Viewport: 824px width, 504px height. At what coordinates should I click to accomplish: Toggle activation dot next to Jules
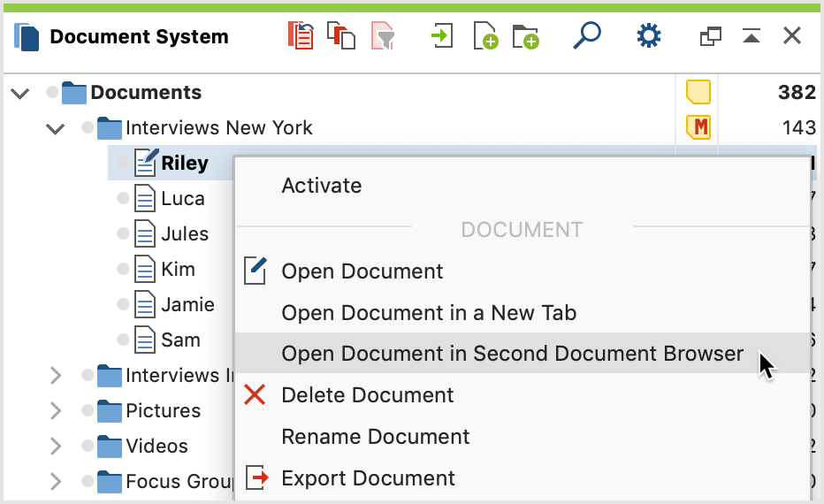click(123, 233)
